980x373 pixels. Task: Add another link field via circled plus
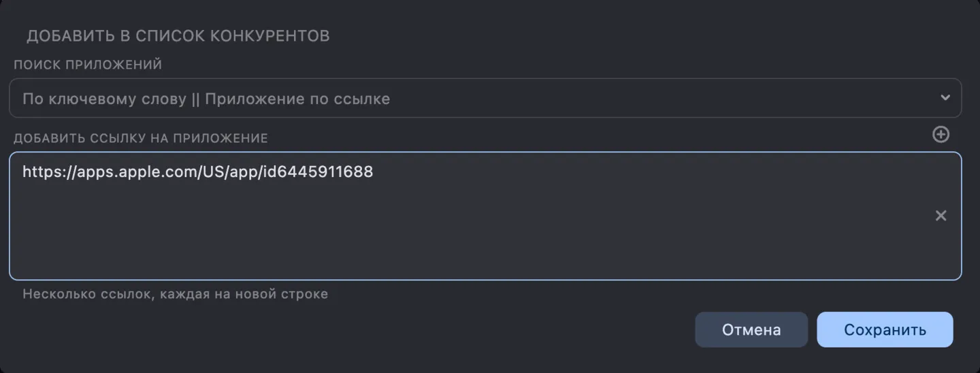pos(941,135)
